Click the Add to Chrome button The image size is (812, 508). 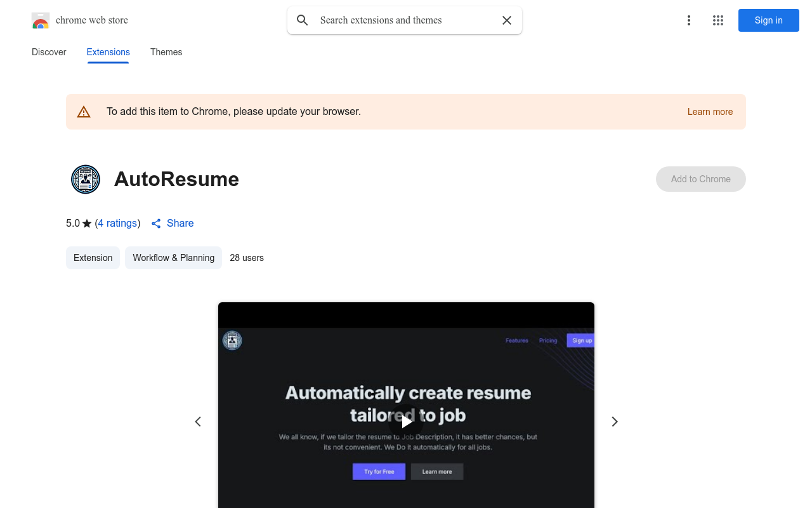[x=701, y=179]
